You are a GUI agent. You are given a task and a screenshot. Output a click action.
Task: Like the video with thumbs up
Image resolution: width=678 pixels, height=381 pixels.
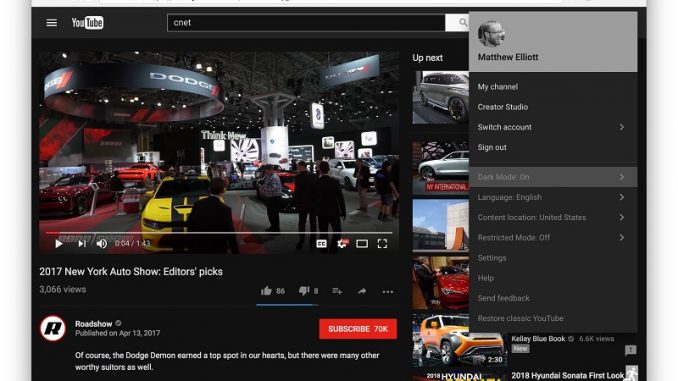pos(266,291)
